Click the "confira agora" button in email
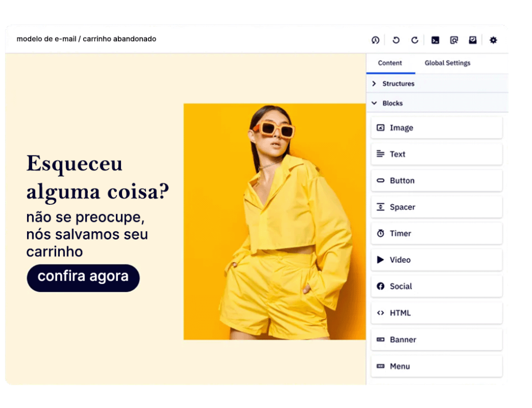Viewport: 532px width, 408px height. click(x=83, y=278)
